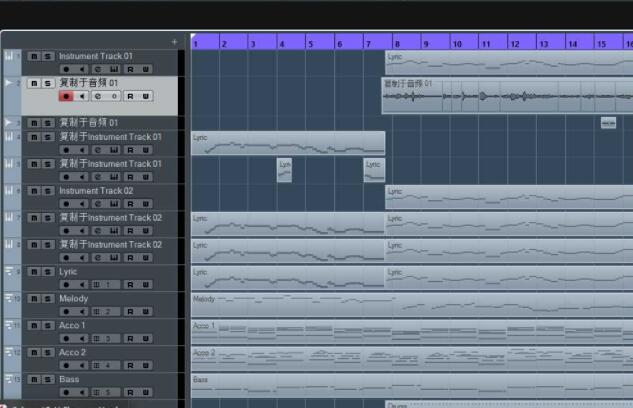
Task: Enable read automation on Instrument Track 01
Action: coord(130,69)
